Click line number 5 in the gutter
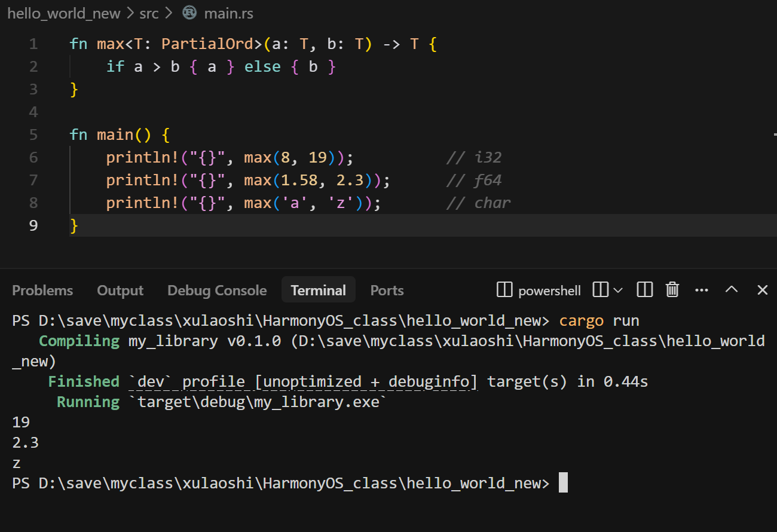Image resolution: width=777 pixels, height=532 pixels. [33, 134]
